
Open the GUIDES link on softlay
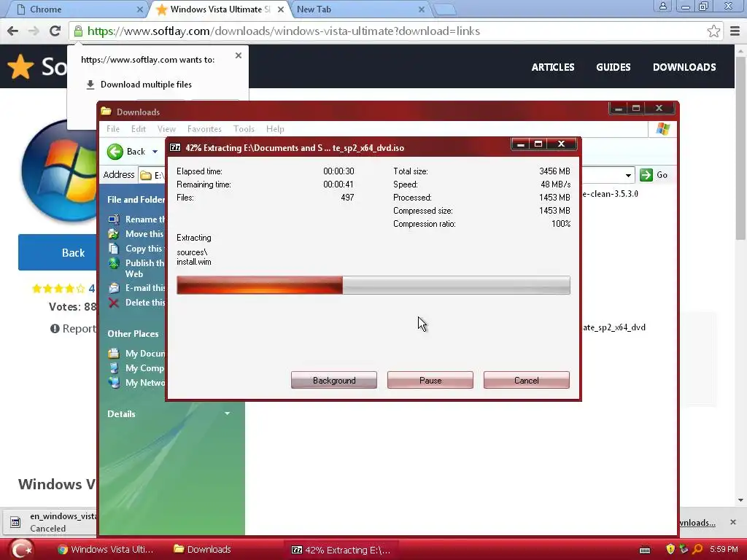(x=613, y=67)
